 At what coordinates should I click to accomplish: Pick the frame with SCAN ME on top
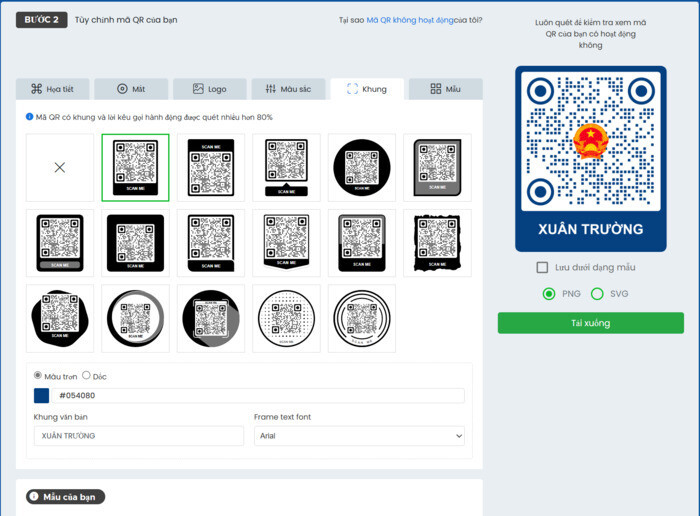211,167
